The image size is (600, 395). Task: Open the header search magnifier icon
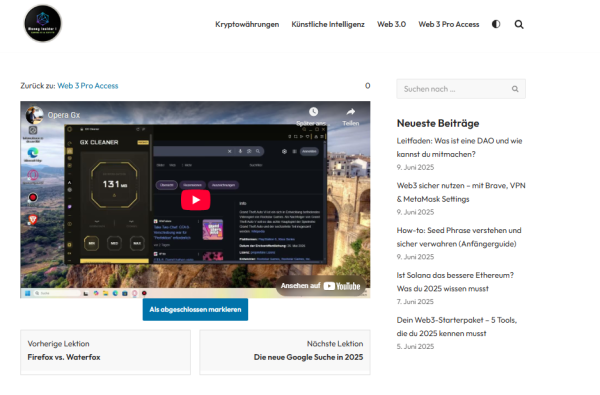point(519,24)
